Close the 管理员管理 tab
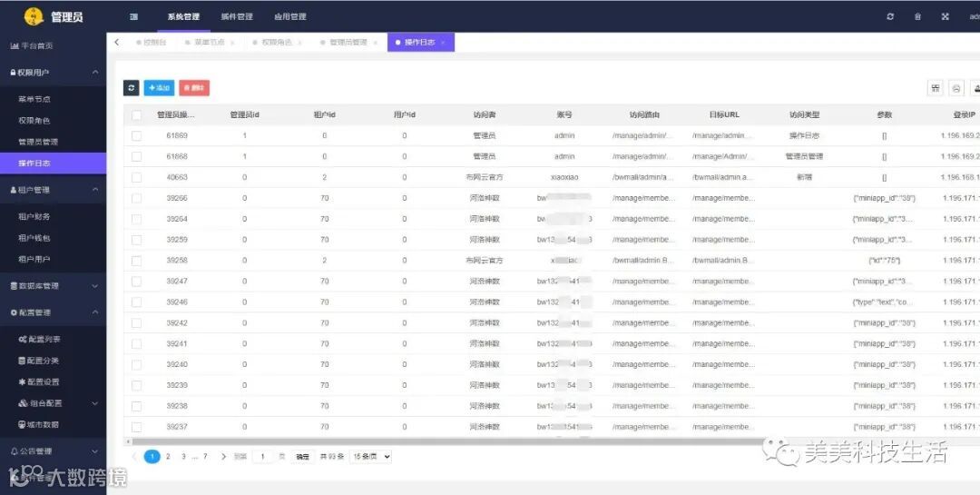This screenshot has height=495, width=980. point(375,43)
